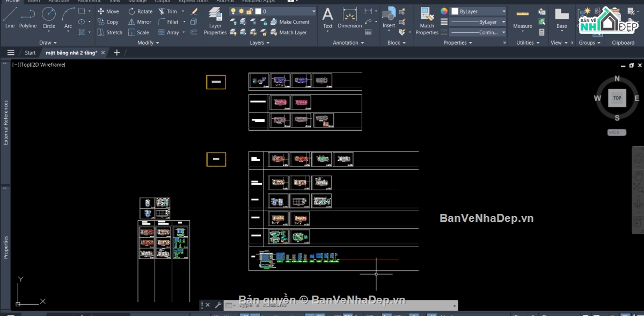Select the Line drawing tool

coord(10,18)
